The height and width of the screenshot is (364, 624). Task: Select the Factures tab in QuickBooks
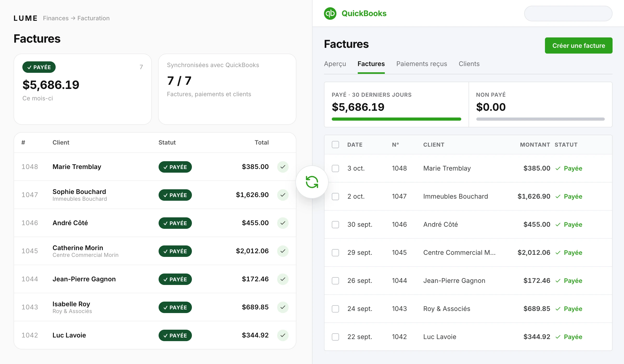pyautogui.click(x=371, y=64)
